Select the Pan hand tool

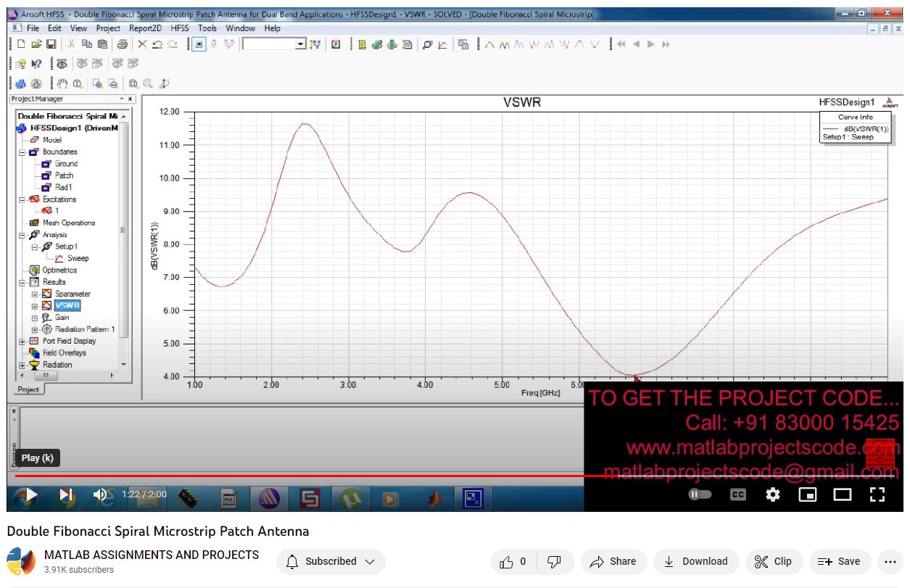pyautogui.click(x=62, y=83)
